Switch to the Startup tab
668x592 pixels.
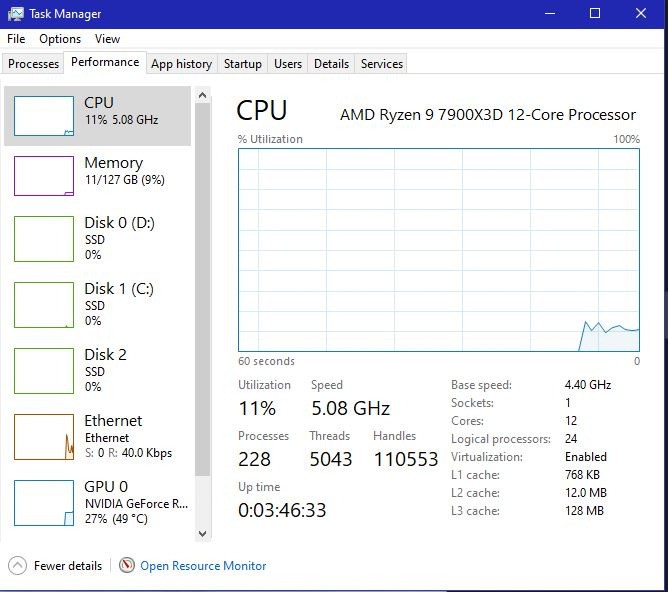(x=242, y=64)
